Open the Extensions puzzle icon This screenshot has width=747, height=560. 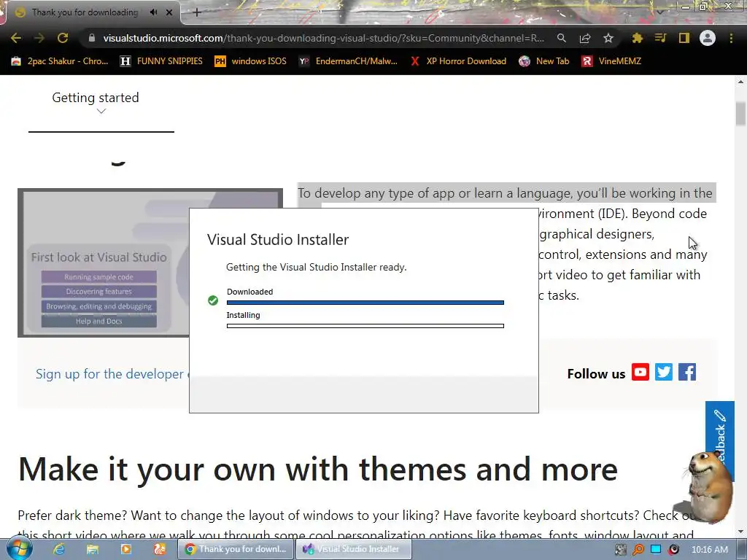click(638, 38)
